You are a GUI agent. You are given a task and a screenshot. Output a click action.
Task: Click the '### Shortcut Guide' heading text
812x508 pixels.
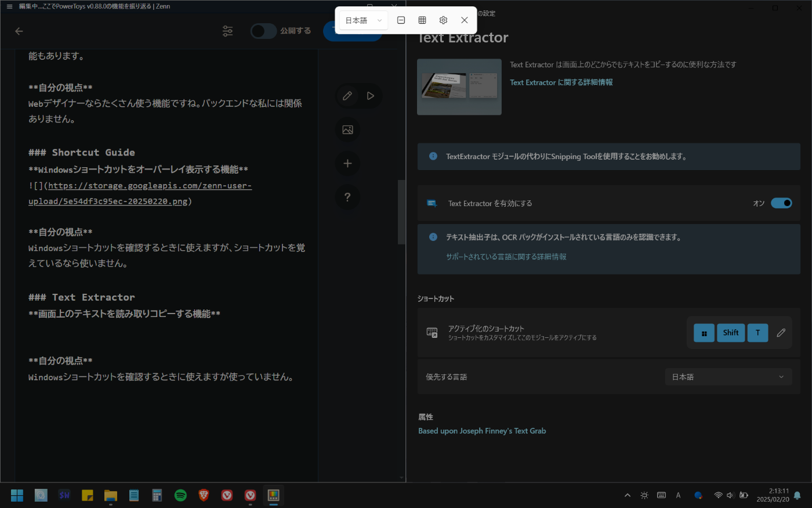point(82,152)
